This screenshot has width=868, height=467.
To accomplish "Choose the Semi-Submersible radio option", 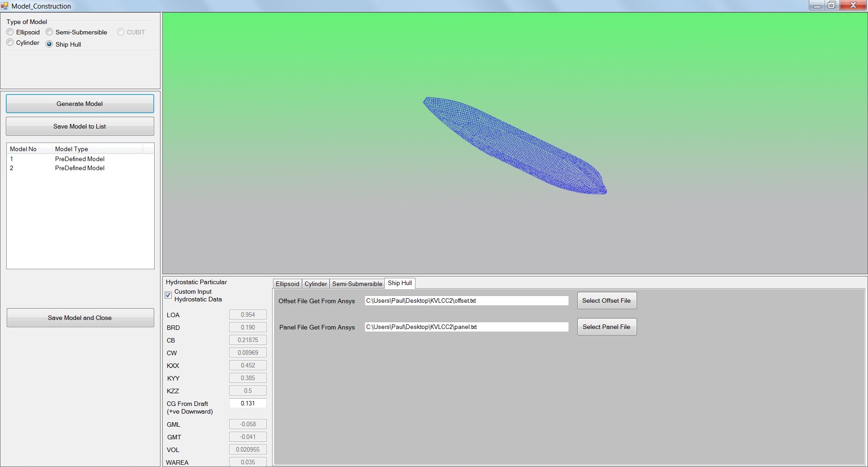I will coord(50,32).
